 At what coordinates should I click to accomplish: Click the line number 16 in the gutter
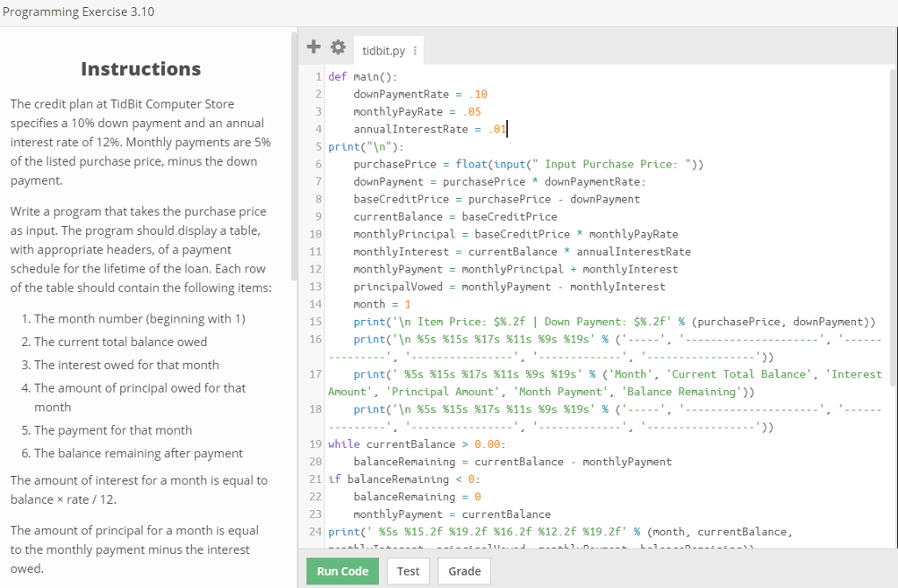316,339
